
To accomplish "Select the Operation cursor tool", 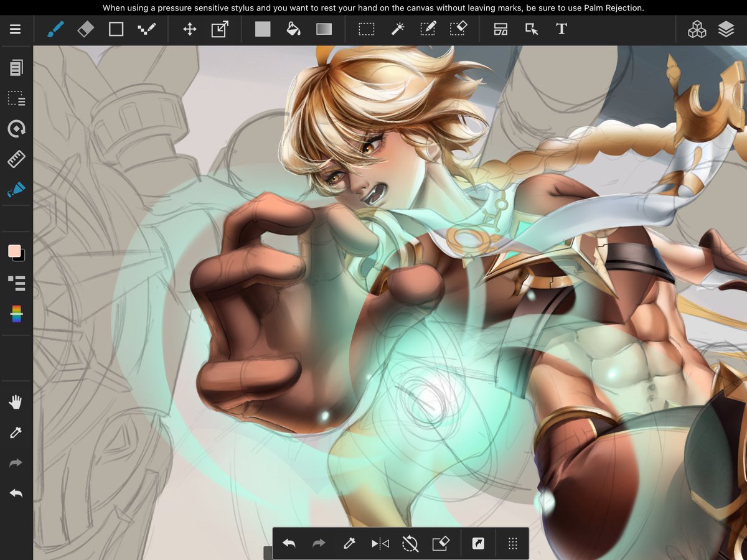I will click(x=532, y=29).
